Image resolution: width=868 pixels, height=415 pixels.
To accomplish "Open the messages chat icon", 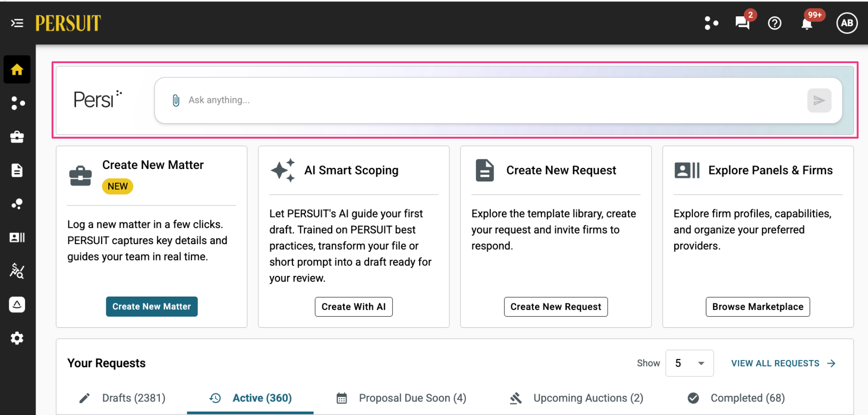I will point(742,23).
